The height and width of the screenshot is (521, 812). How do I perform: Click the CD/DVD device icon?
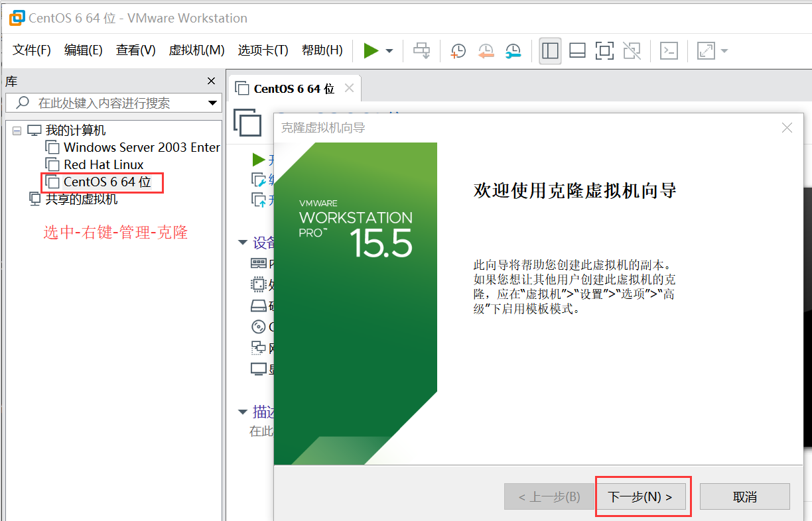[259, 327]
